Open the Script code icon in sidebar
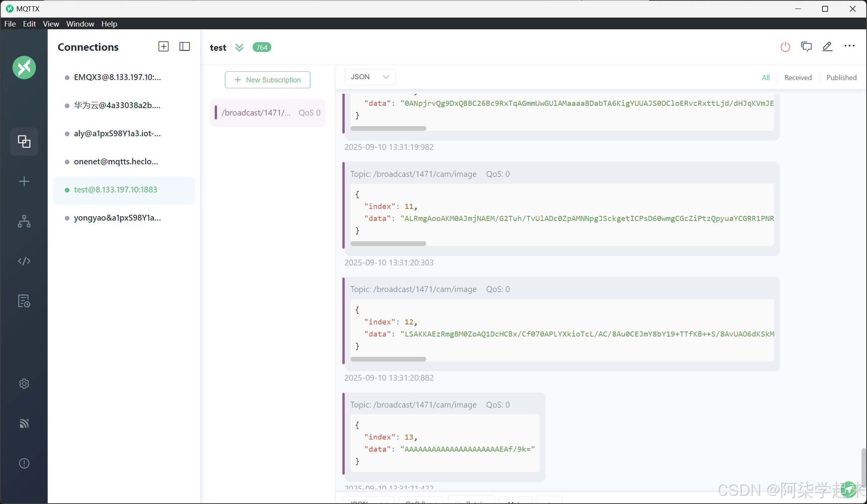This screenshot has height=504, width=867. (x=24, y=261)
